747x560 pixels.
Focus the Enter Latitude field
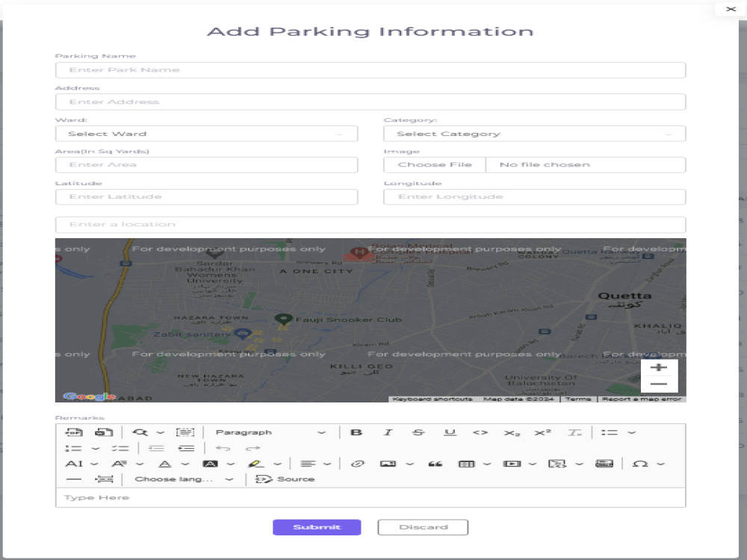pos(206,196)
